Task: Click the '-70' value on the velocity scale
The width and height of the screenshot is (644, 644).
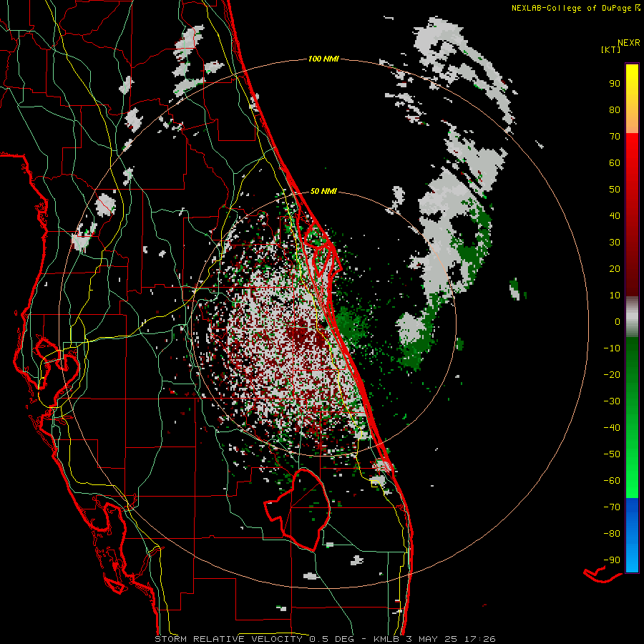Action: (612, 507)
